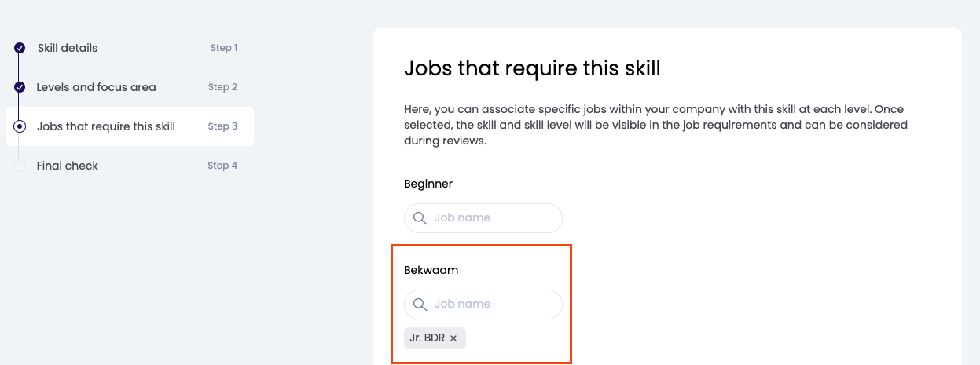Click the Bekwaam level label

click(431, 270)
